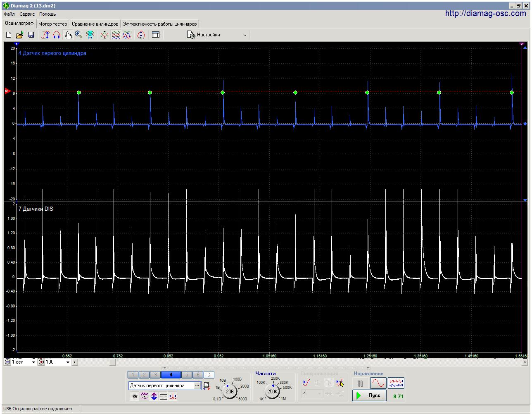Click the 20В voltage range knob
532x414 pixels.
230,391
